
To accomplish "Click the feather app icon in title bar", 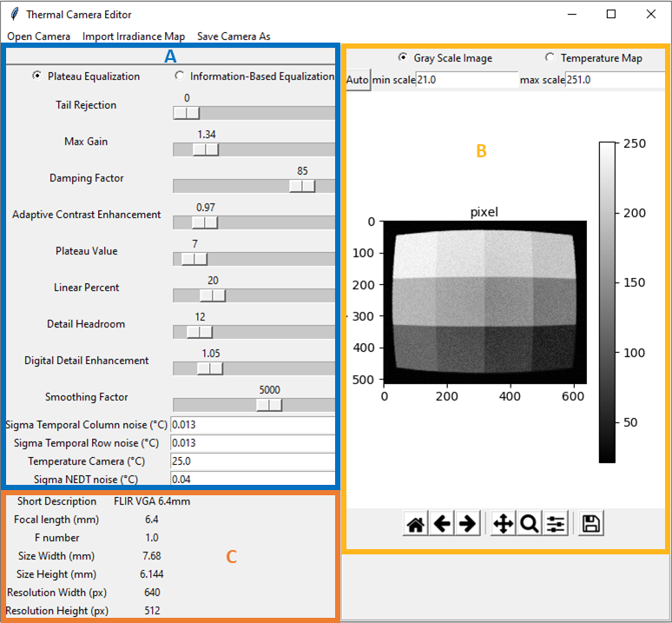I will coord(13,14).
